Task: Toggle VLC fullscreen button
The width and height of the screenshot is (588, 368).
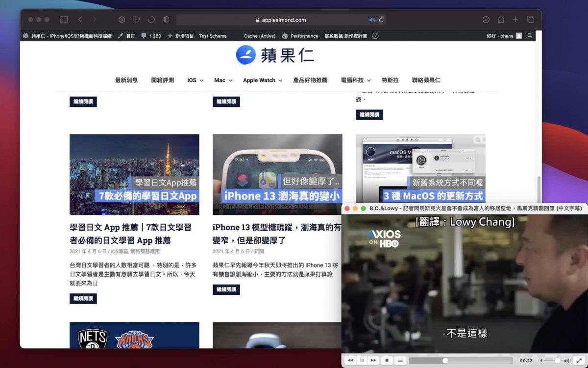Action: click(x=579, y=360)
